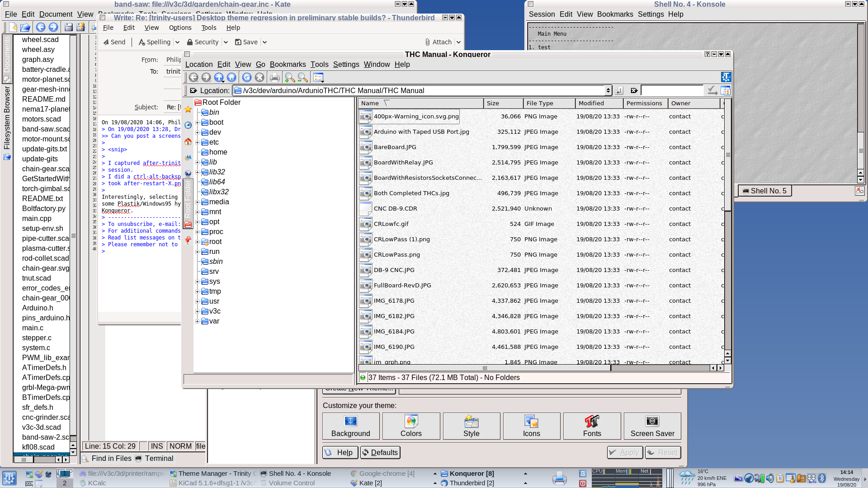Expand the media folder in tree
The image size is (868, 488).
pos(198,202)
